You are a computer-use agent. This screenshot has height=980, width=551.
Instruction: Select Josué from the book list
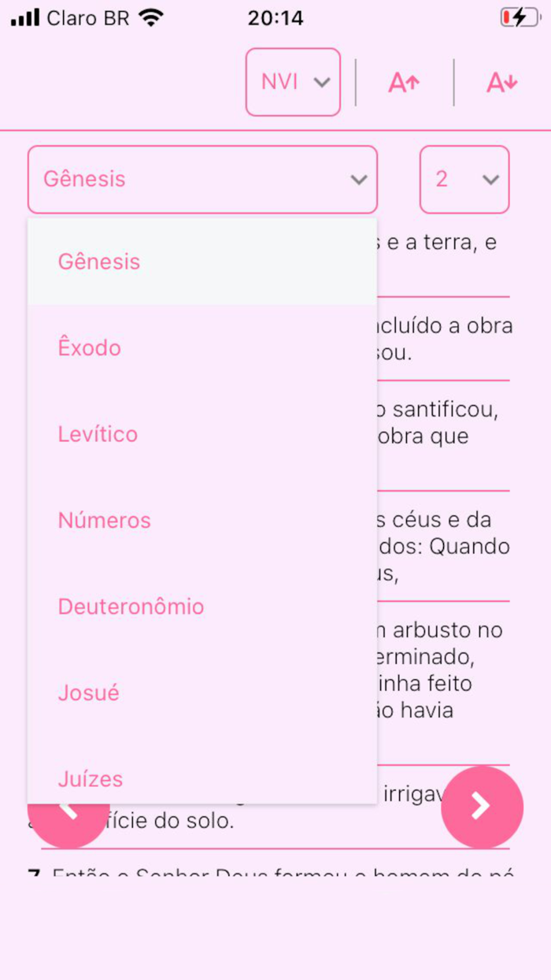(x=88, y=692)
